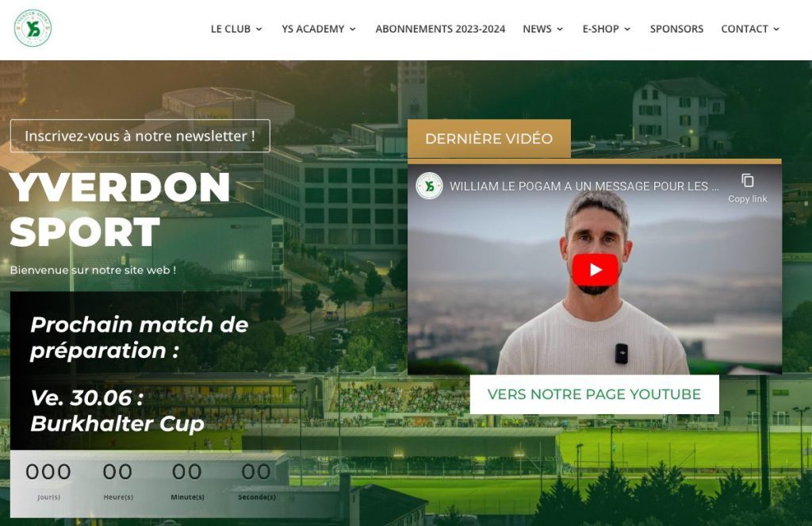Open ABONNEMENTS 2023-2024 menu item
The width and height of the screenshot is (812, 526).
coord(440,29)
